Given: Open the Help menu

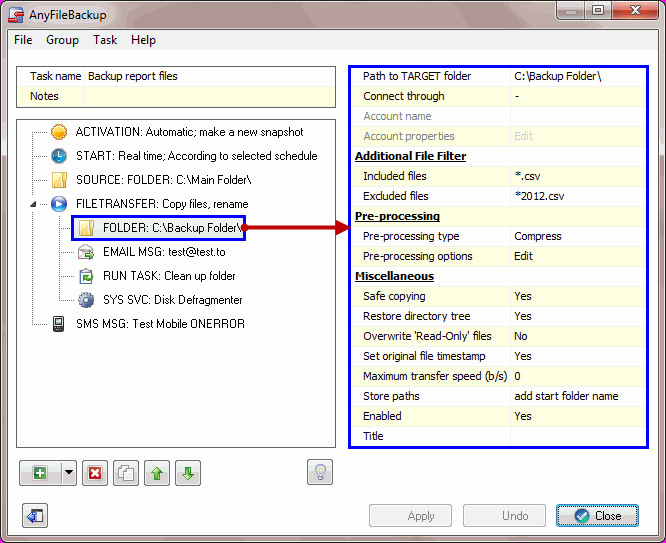Looking at the screenshot, I should (x=143, y=40).
